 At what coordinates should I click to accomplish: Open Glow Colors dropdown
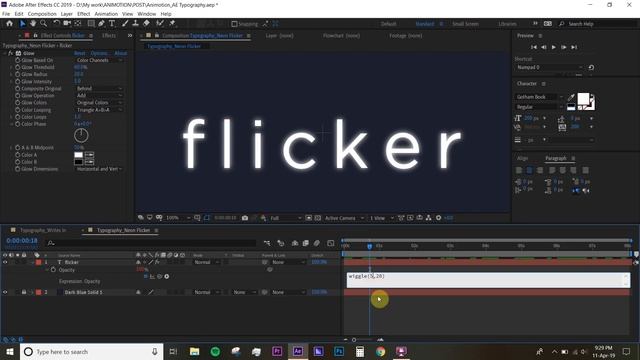99,102
